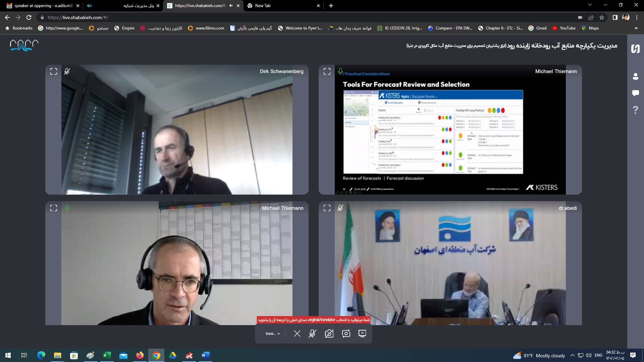Expand hidden bookmarks overflow chevron
Screen dimensions: 644x362
point(636,28)
